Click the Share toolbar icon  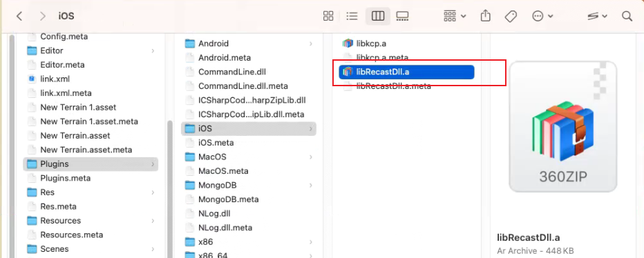486,16
